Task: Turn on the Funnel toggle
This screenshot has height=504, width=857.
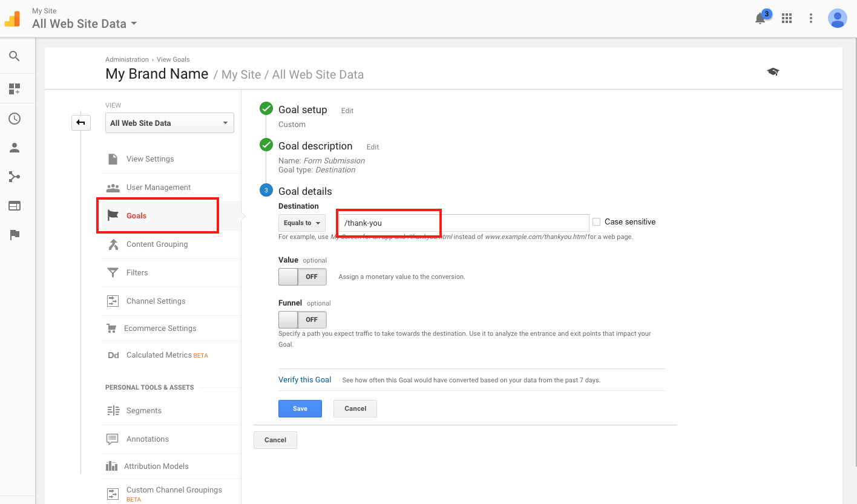Action: [302, 319]
